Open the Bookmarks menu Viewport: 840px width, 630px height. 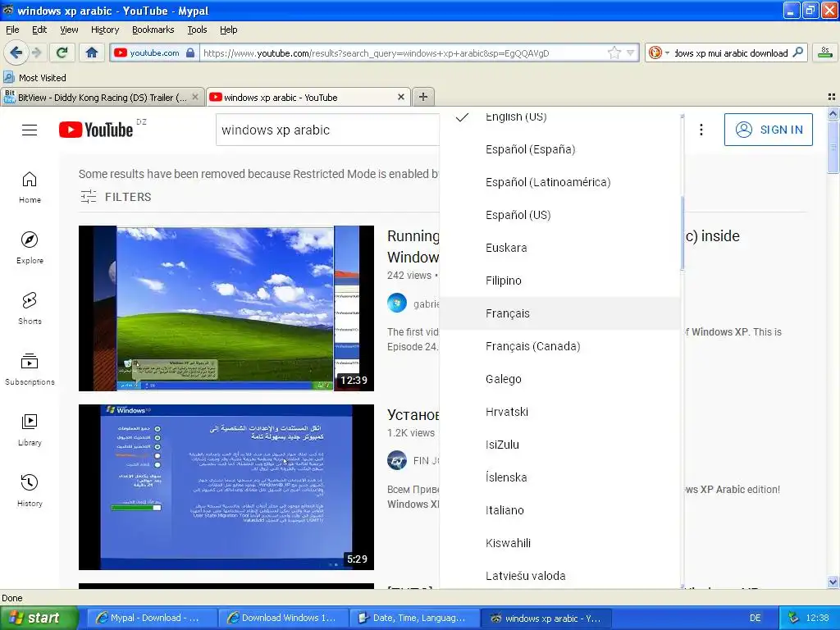pyautogui.click(x=153, y=30)
